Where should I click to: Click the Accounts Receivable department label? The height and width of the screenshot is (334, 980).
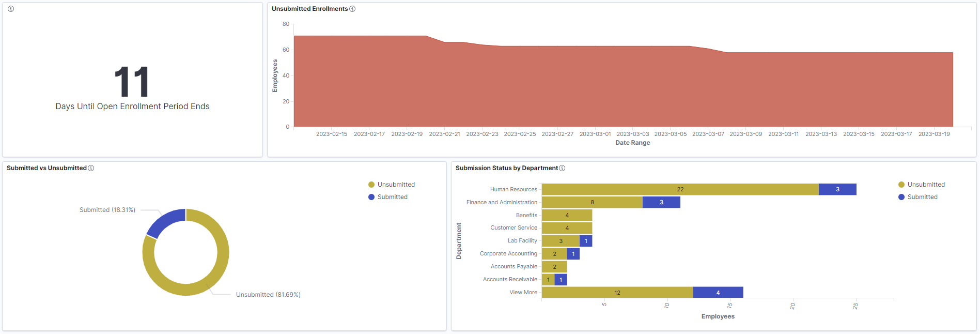pyautogui.click(x=510, y=279)
